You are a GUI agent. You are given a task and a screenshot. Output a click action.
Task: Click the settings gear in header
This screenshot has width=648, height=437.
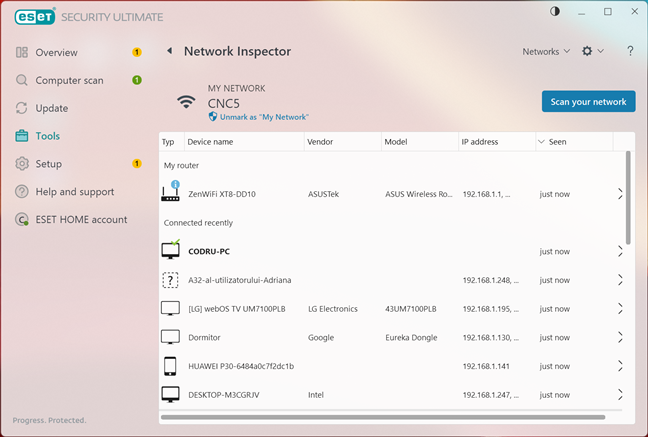587,51
